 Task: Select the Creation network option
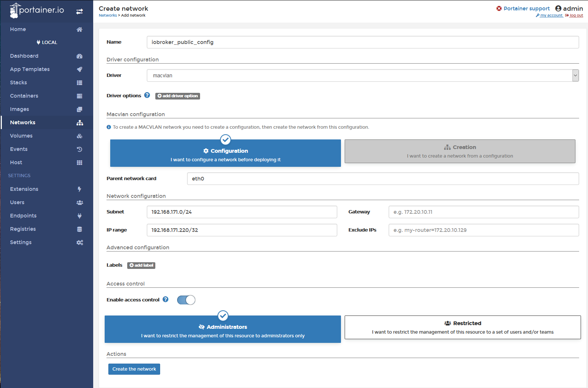460,151
